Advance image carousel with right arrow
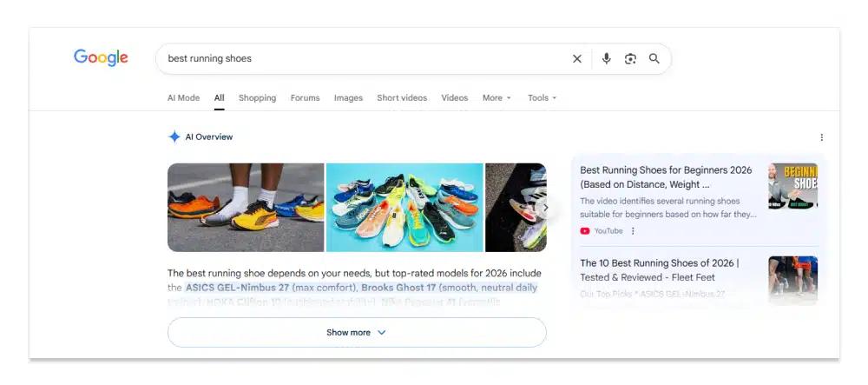This screenshot has width=868, height=385. (x=545, y=208)
